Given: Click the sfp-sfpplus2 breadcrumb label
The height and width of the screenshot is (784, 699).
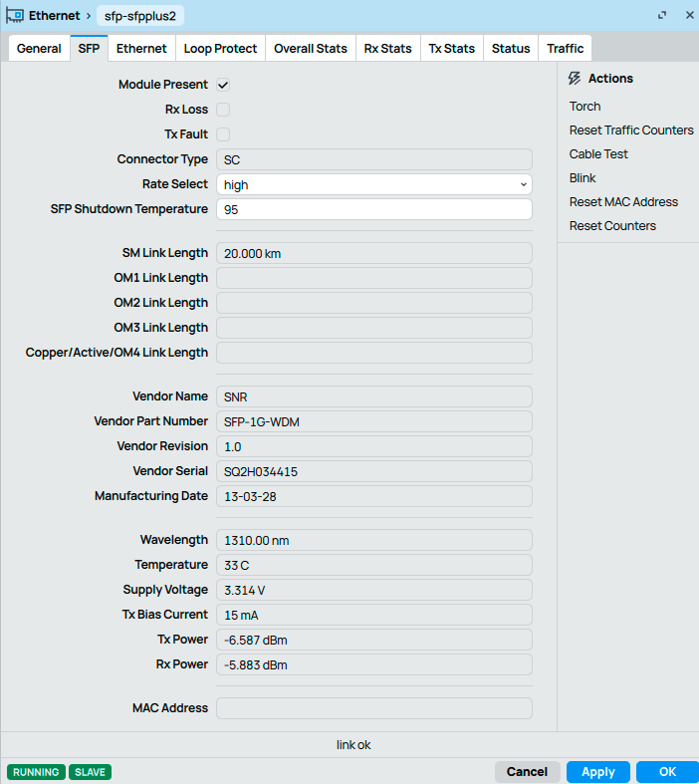Looking at the screenshot, I should coord(140,16).
